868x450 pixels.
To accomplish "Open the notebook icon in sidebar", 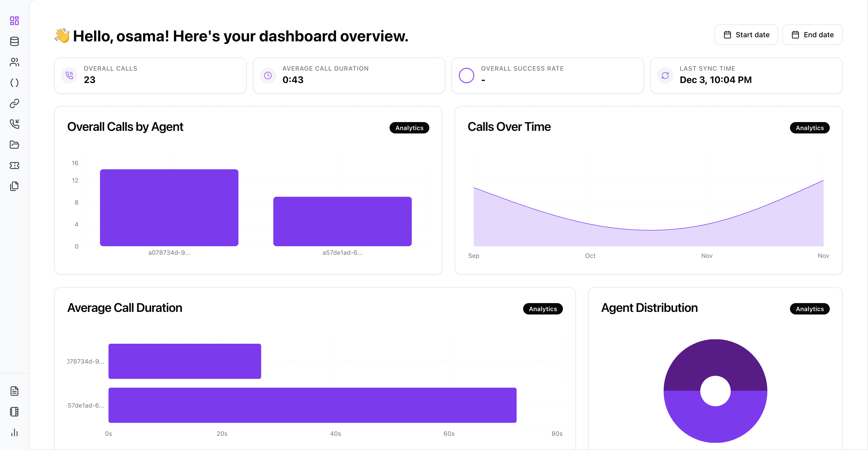I will [x=14, y=411].
